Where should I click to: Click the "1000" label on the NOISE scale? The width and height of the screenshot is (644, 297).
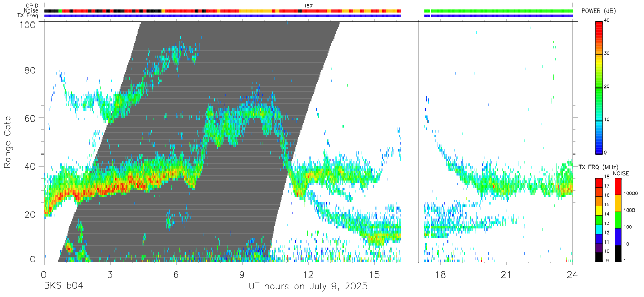[628, 210]
